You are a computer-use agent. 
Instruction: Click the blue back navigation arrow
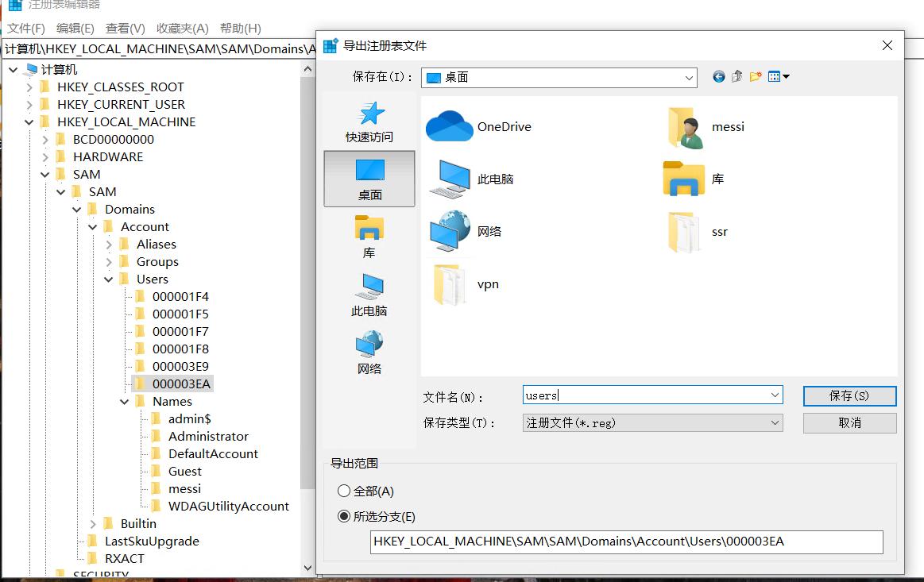pos(719,76)
